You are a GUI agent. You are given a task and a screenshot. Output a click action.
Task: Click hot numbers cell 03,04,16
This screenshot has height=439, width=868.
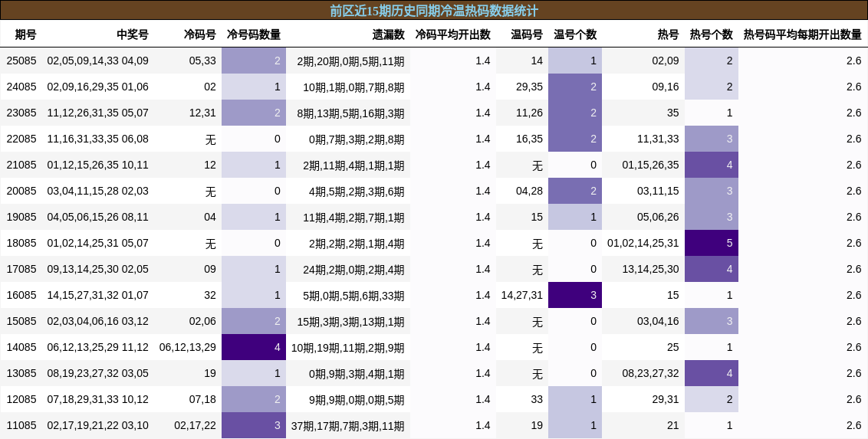[658, 321]
